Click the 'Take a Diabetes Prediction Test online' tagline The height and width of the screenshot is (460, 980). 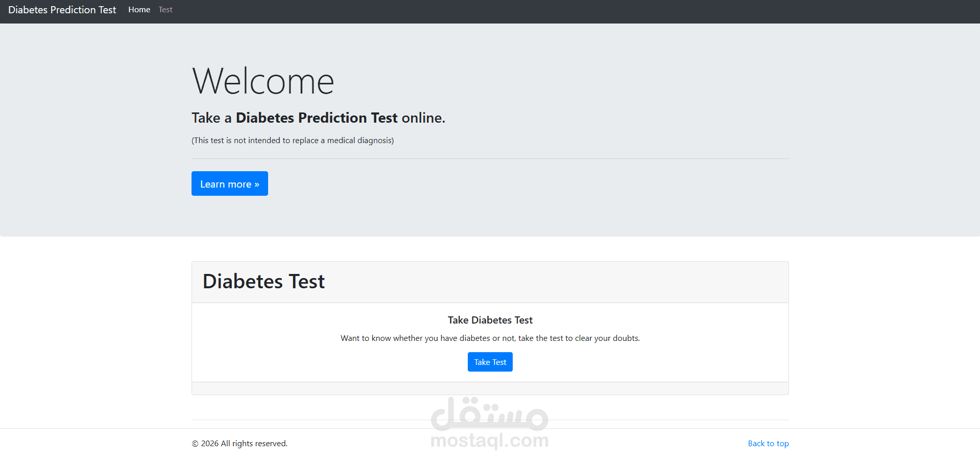tap(318, 118)
